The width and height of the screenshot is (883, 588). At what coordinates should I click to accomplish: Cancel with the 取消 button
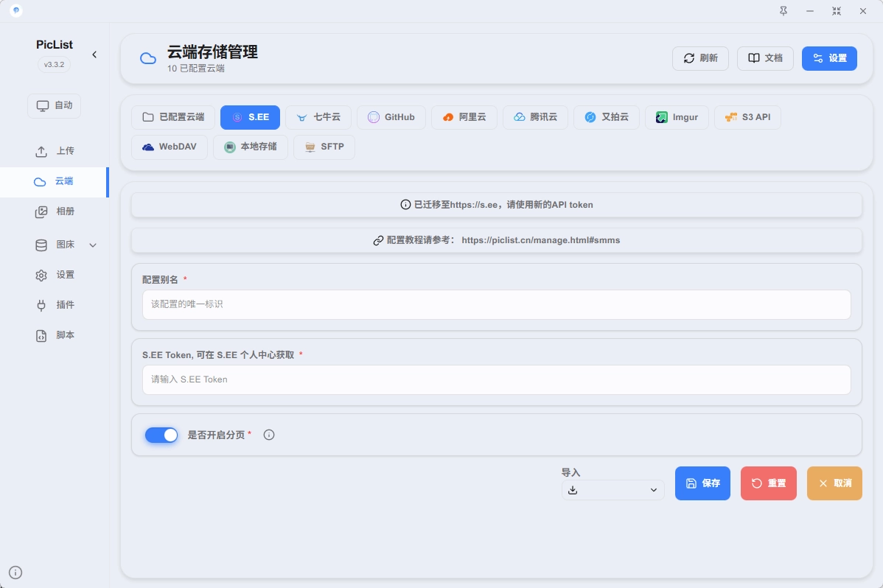pos(834,483)
